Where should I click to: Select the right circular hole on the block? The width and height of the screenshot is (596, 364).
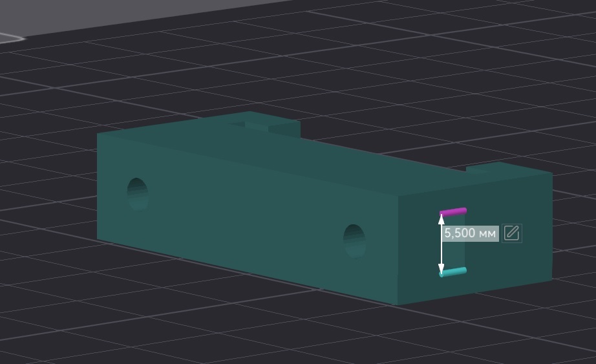(x=354, y=241)
